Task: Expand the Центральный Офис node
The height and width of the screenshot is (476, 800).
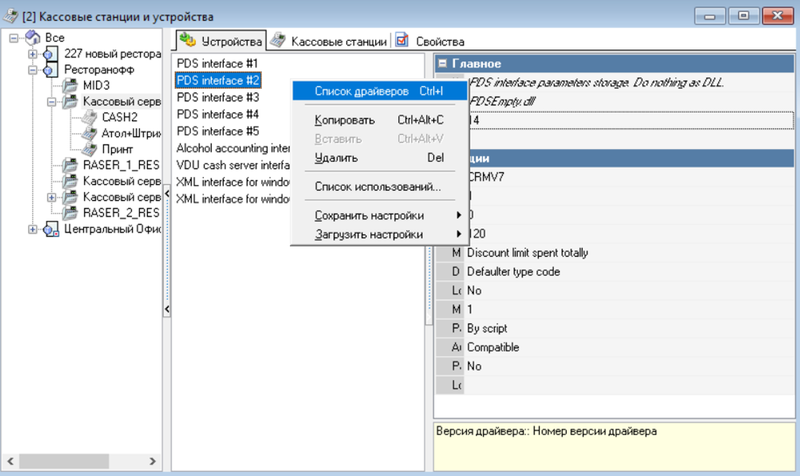Action: pyautogui.click(x=33, y=229)
